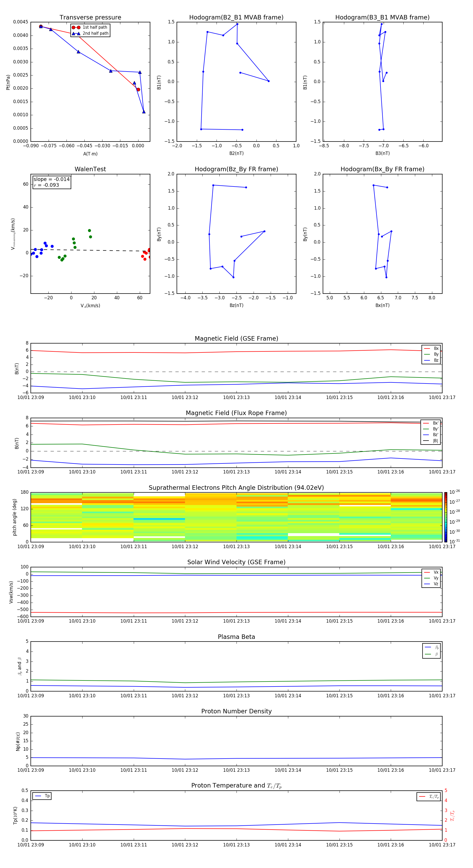Click the 'Proton Temperature and Te/Tp' title
473x868 pixels.
coord(236,786)
